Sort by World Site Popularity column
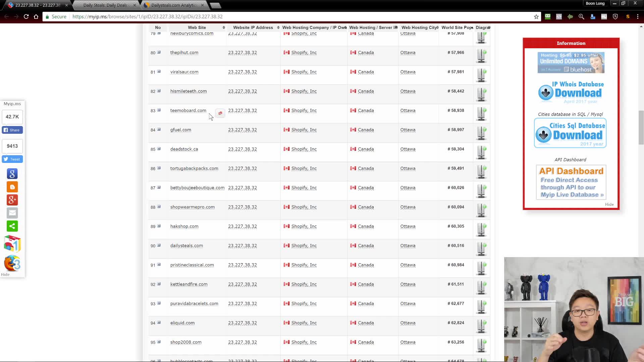The height and width of the screenshot is (362, 644). tap(457, 27)
